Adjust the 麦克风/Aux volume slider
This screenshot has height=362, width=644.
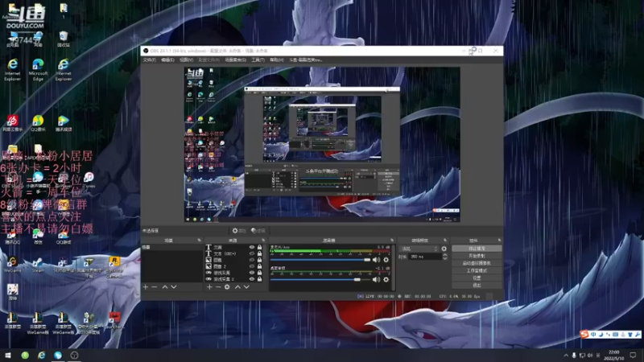click(320, 260)
